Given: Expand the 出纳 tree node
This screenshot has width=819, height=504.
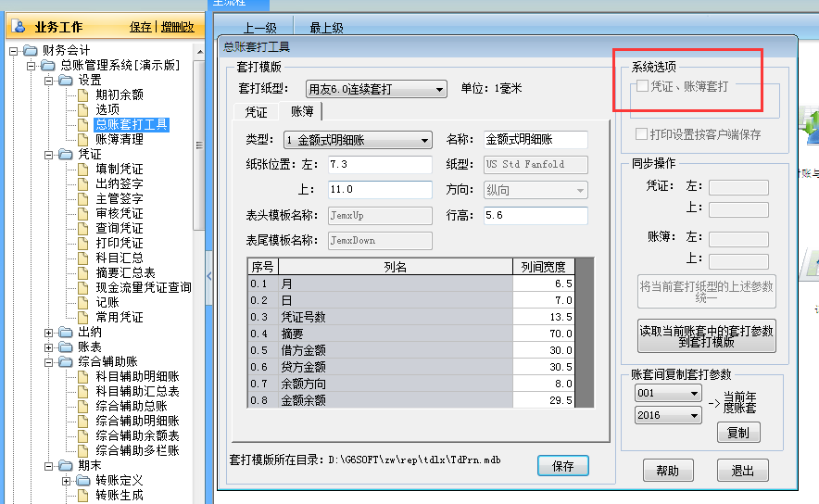Looking at the screenshot, I should coord(48,333).
